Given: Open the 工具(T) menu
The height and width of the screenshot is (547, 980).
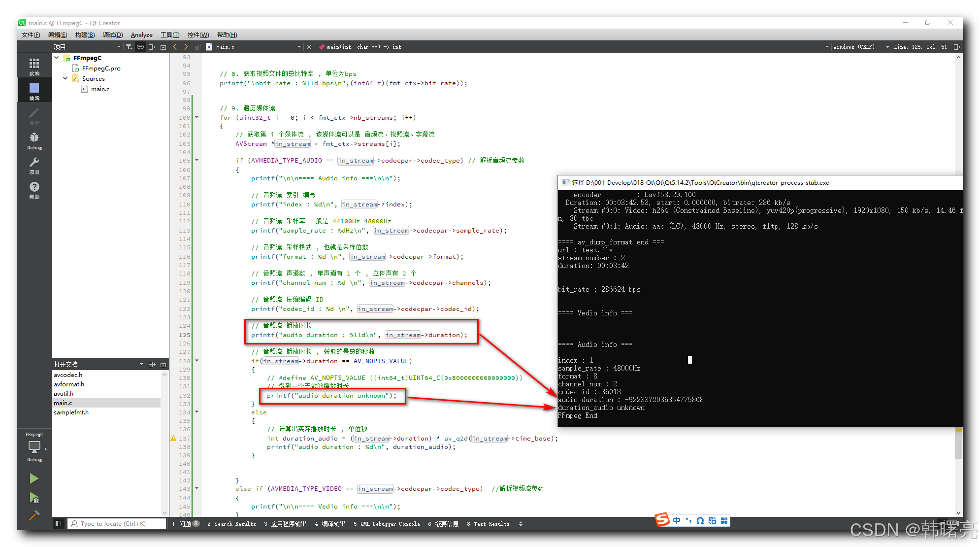Looking at the screenshot, I should [x=170, y=35].
